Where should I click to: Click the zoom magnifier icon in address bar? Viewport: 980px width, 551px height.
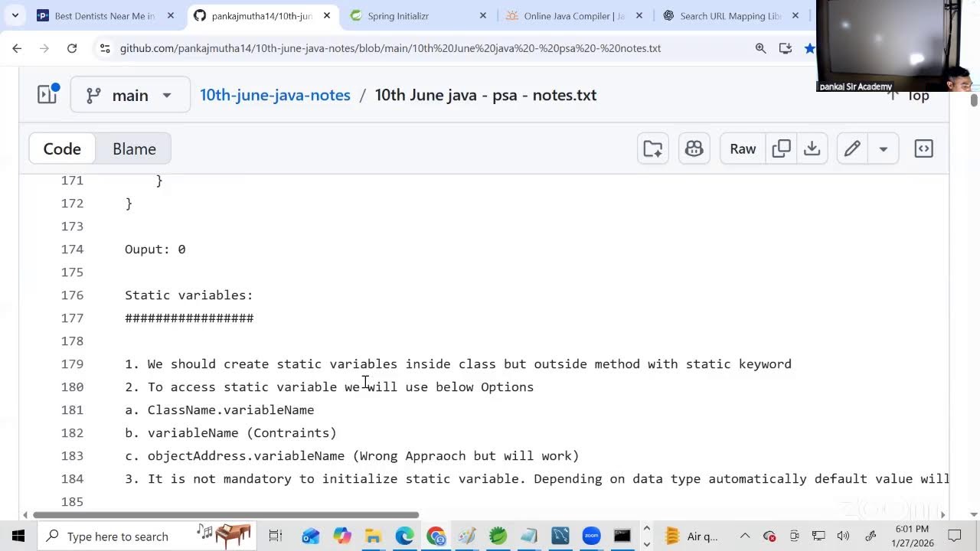pos(760,48)
